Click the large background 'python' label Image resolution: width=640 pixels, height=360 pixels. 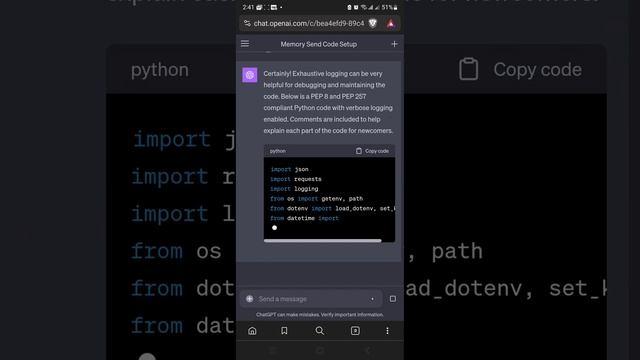pyautogui.click(x=160, y=70)
